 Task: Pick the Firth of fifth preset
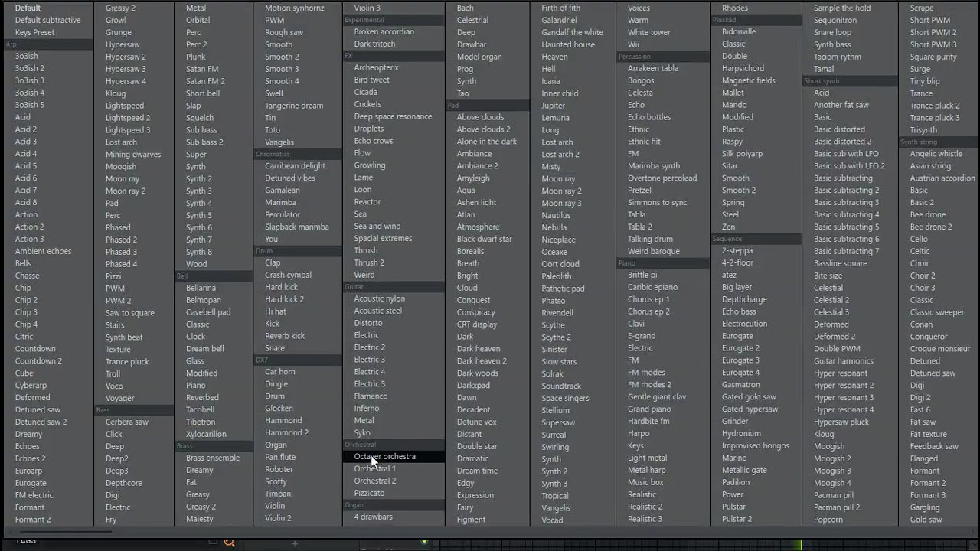pyautogui.click(x=561, y=8)
